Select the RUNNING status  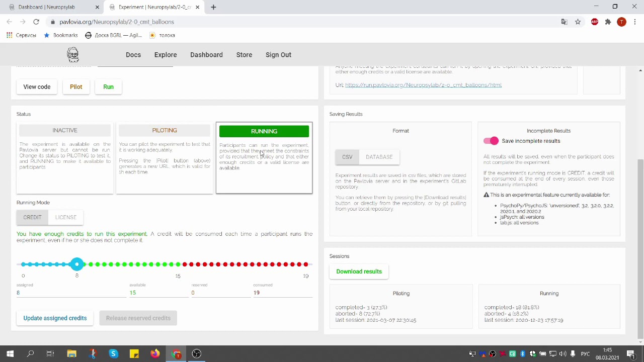coord(264,131)
